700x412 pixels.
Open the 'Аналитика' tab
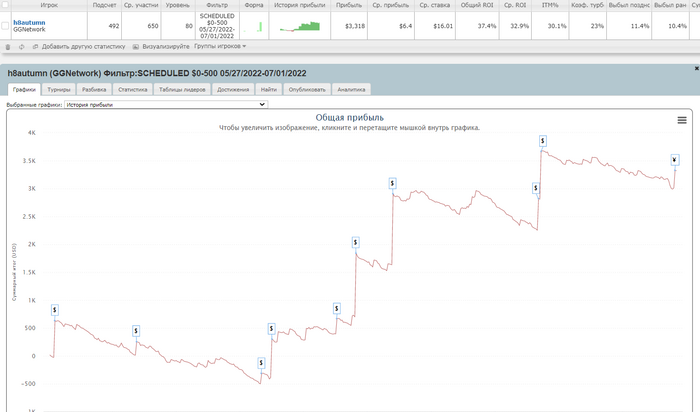pos(351,89)
